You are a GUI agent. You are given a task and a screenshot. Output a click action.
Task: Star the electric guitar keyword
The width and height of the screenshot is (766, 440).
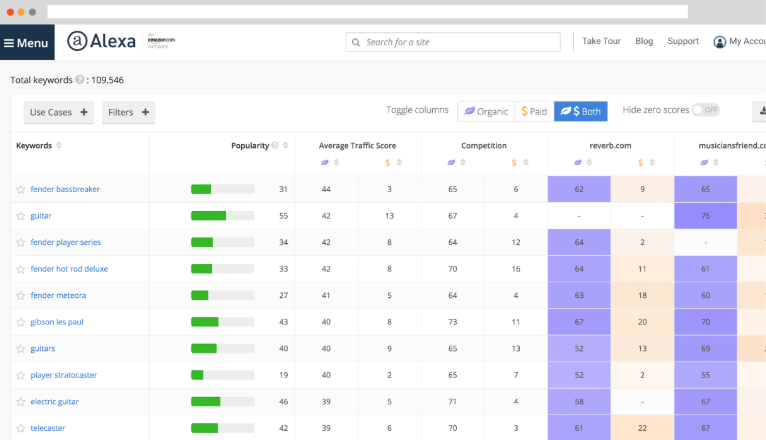(x=21, y=402)
